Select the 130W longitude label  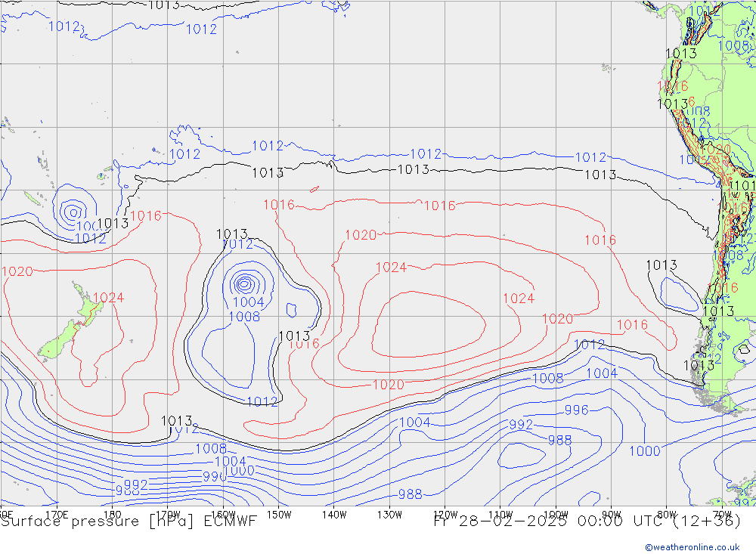pyautogui.click(x=389, y=515)
